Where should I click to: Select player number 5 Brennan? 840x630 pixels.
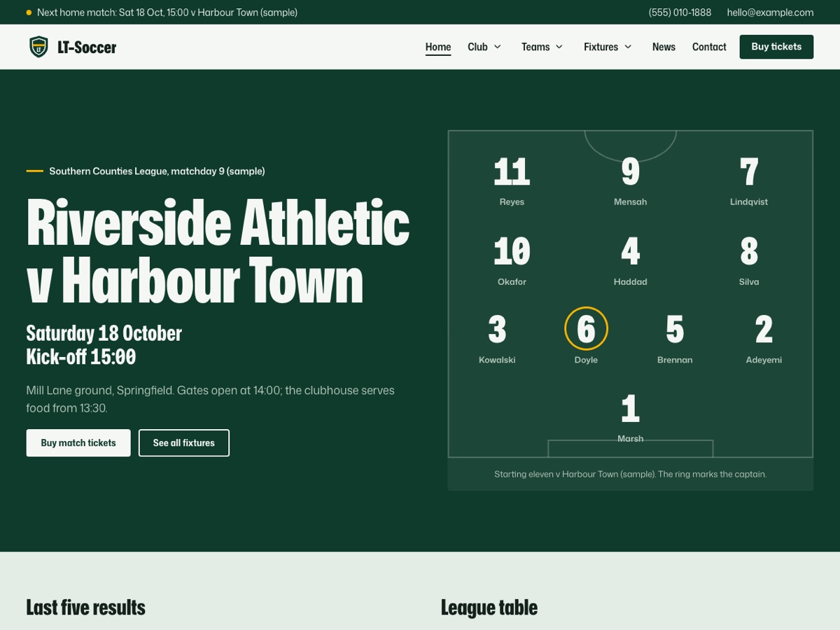675,339
